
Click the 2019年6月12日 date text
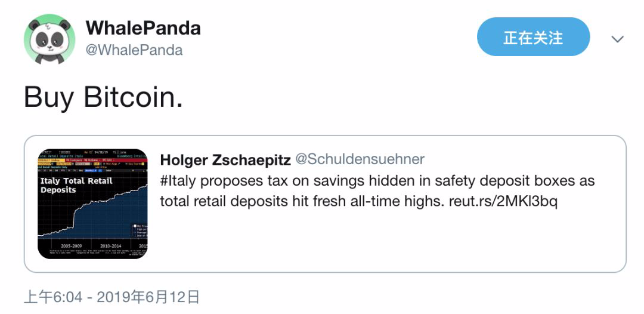point(148,297)
